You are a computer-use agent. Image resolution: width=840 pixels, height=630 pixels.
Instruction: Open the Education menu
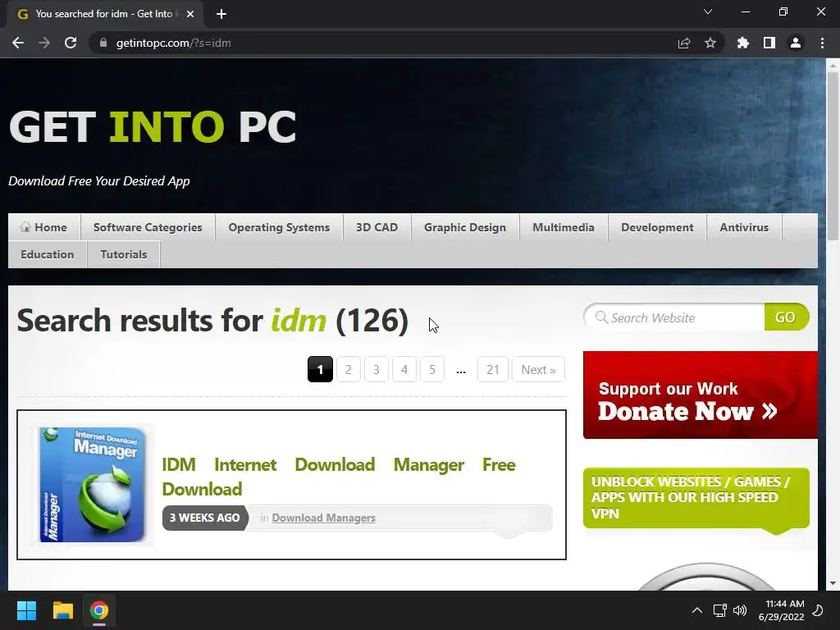coord(47,254)
